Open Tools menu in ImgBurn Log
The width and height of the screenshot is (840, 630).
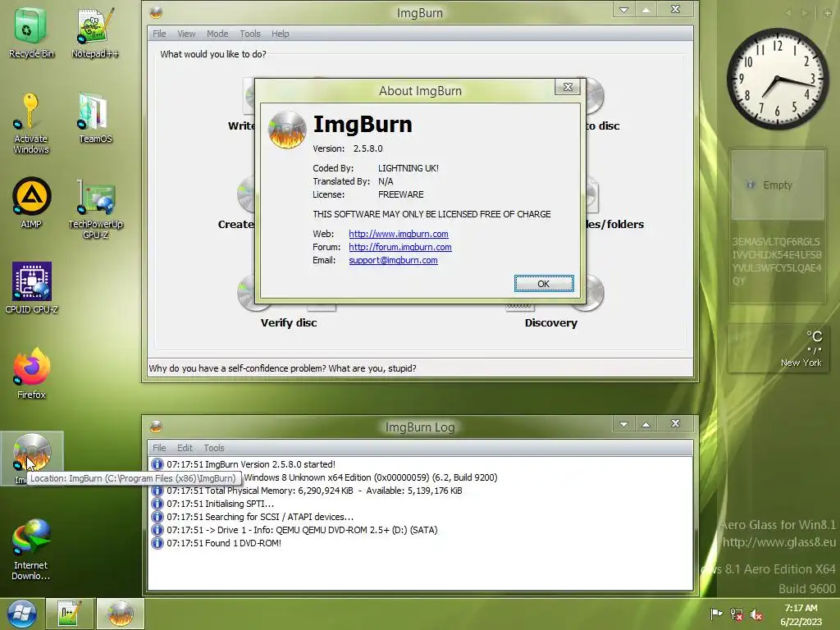tap(214, 448)
